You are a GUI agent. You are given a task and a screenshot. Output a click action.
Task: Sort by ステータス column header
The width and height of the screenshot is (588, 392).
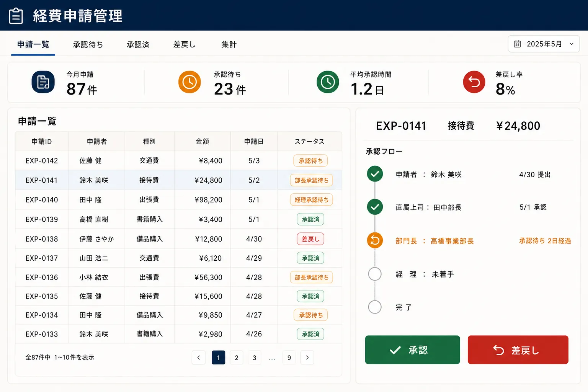[309, 141]
